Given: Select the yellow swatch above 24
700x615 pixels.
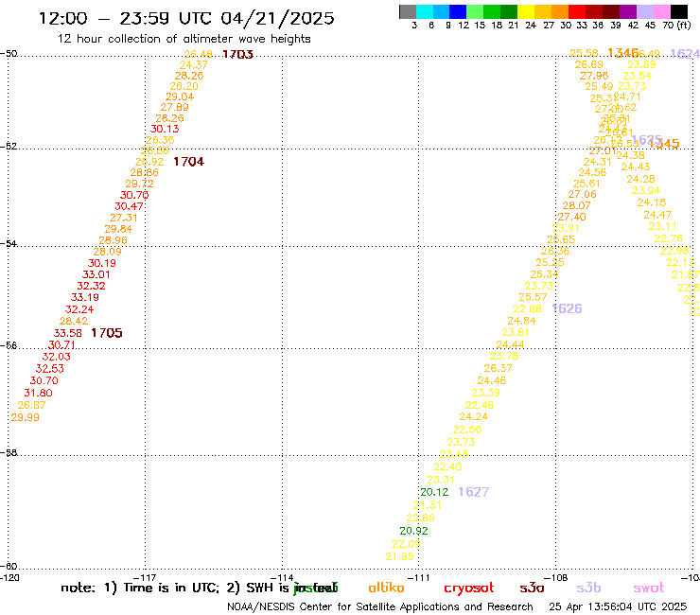Looking at the screenshot, I should click(x=526, y=11).
